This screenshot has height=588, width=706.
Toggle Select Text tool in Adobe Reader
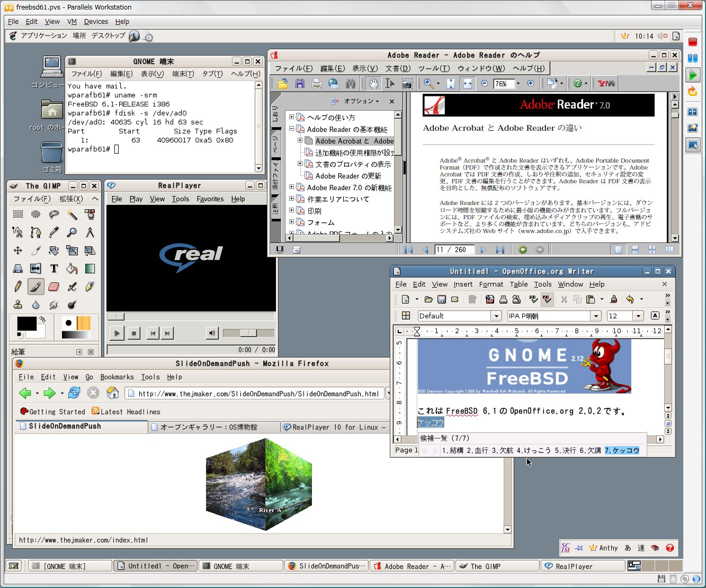click(x=390, y=84)
